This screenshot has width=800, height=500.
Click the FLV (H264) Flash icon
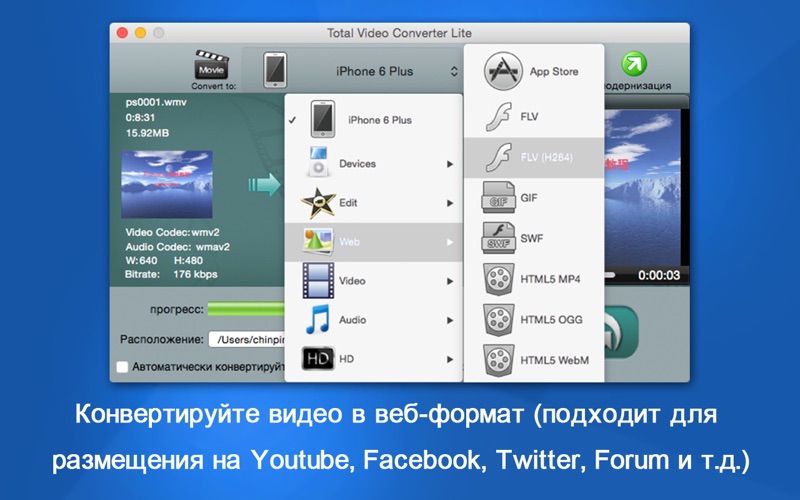498,157
